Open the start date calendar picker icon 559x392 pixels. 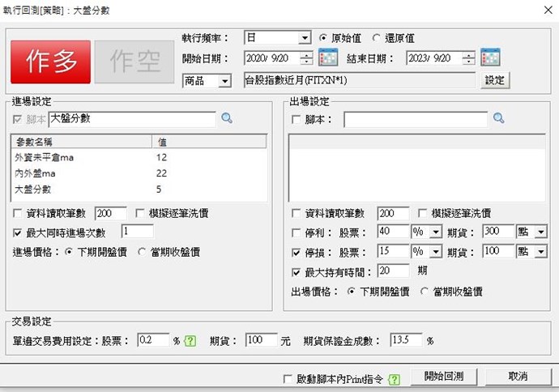click(328, 58)
